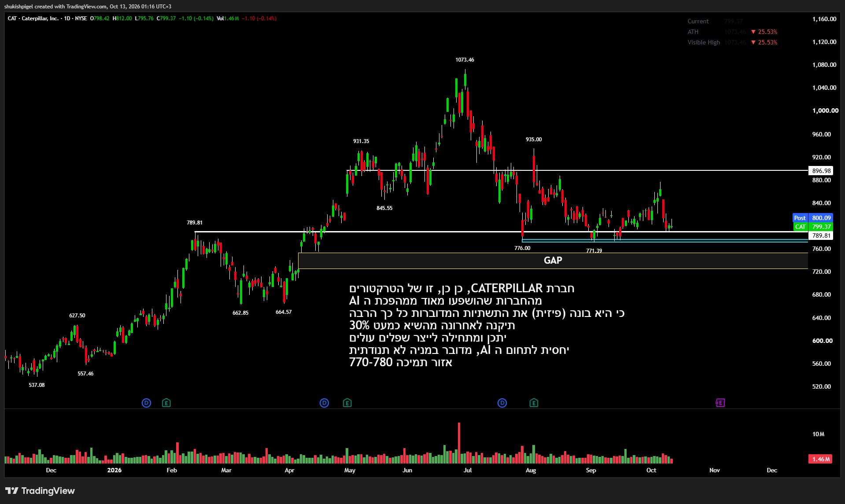Click the Visible High stat row label
Image resolution: width=845 pixels, height=504 pixels.
704,42
